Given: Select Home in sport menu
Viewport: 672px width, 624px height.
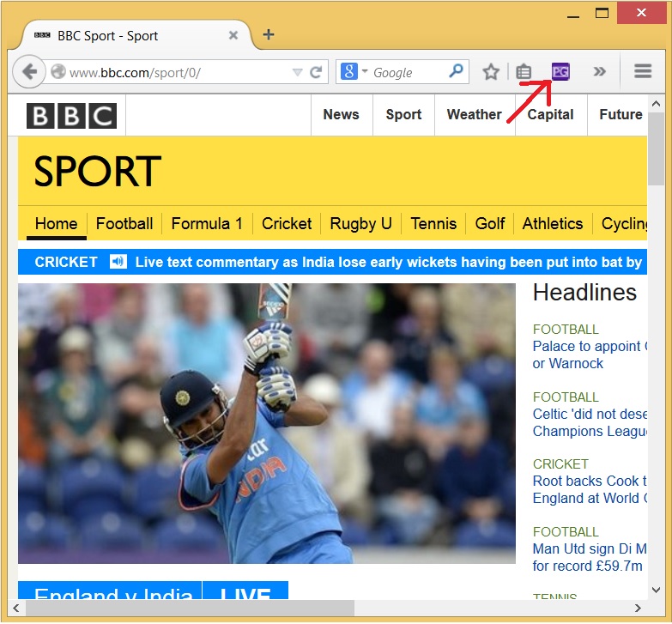Looking at the screenshot, I should coord(56,224).
